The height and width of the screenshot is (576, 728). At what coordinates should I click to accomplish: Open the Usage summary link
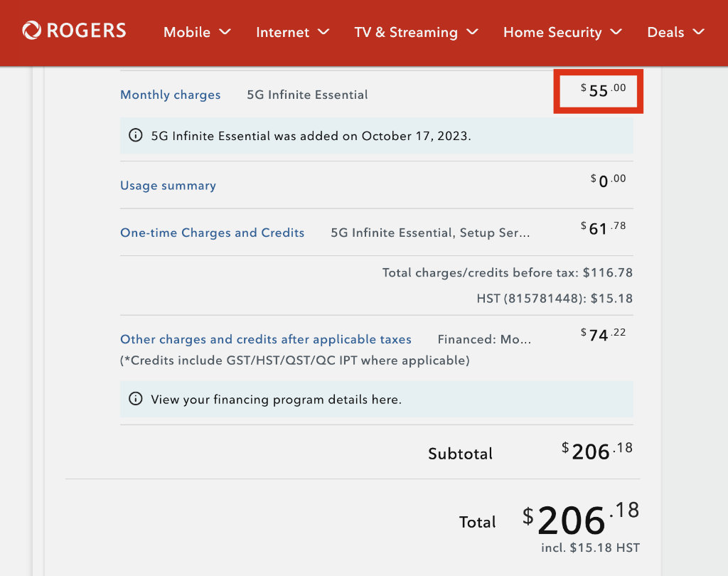168,186
